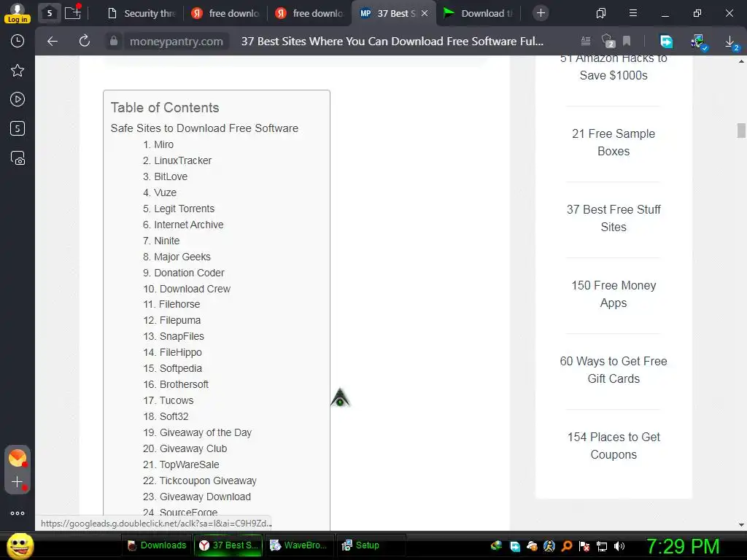Open the browser history clock icon
Screen dimensions: 747x560
click(18, 41)
